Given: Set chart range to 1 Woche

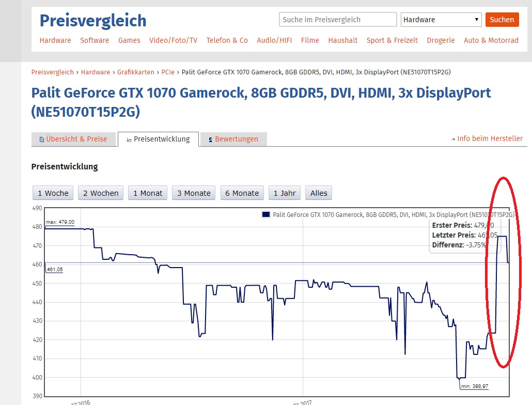Looking at the screenshot, I should [x=53, y=193].
